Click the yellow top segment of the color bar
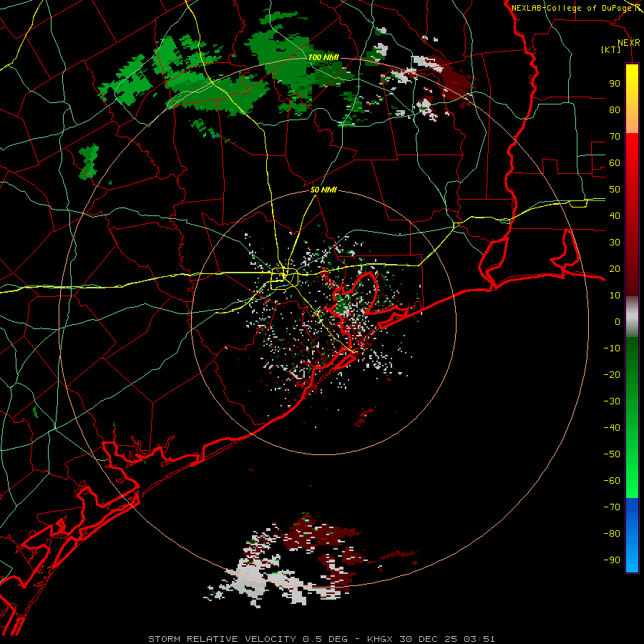The height and width of the screenshot is (644, 644). click(632, 99)
